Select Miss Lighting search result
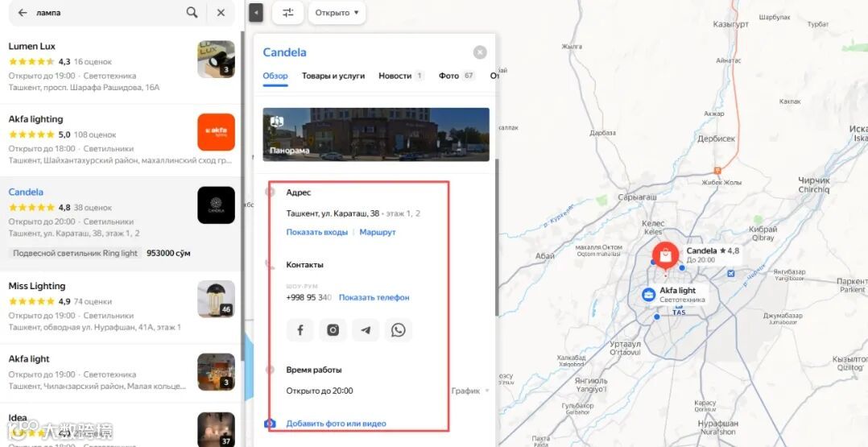 120,308
